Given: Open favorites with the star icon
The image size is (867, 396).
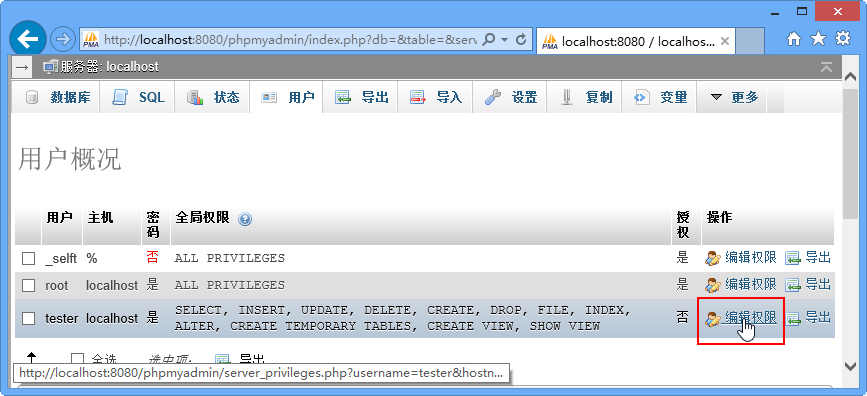Looking at the screenshot, I should [818, 38].
